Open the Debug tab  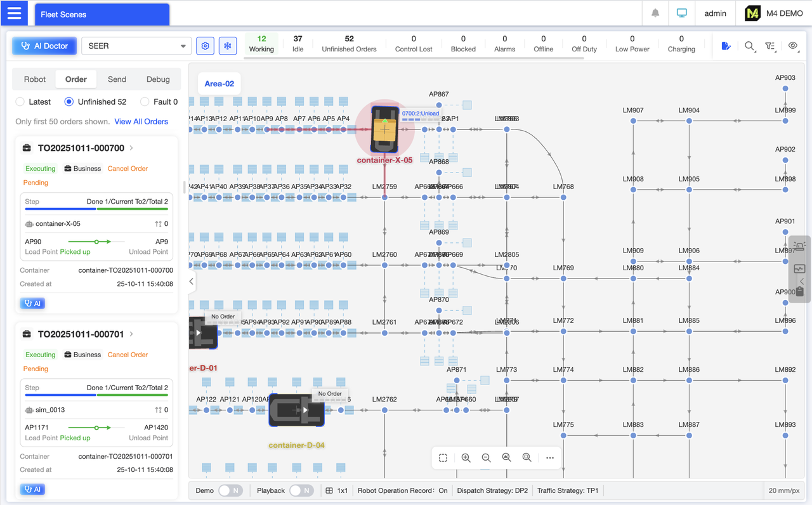[x=157, y=79]
